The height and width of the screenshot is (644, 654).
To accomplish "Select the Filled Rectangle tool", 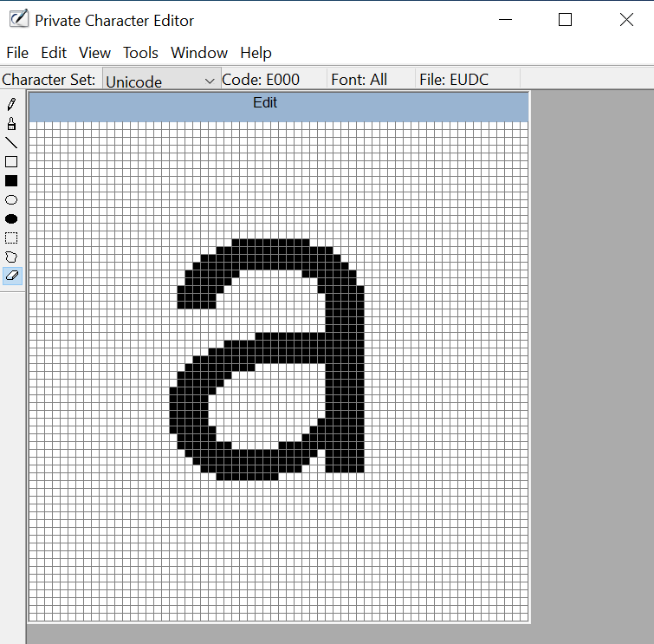I will (x=11, y=181).
